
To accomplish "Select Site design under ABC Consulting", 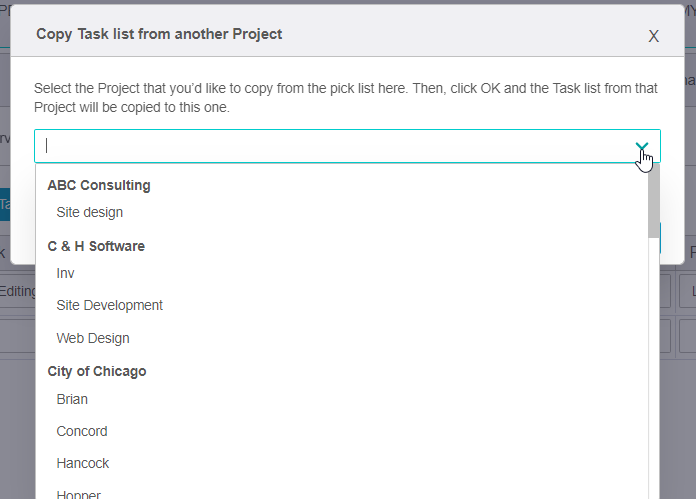I will coord(90,212).
